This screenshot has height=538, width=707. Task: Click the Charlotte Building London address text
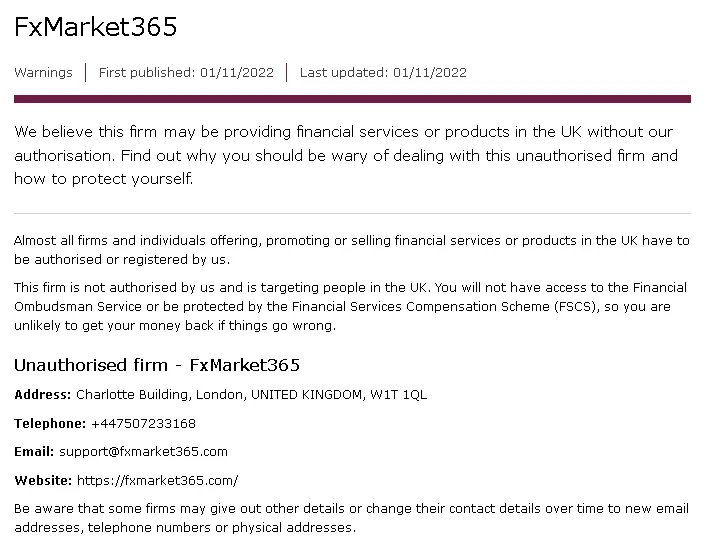[x=251, y=395]
